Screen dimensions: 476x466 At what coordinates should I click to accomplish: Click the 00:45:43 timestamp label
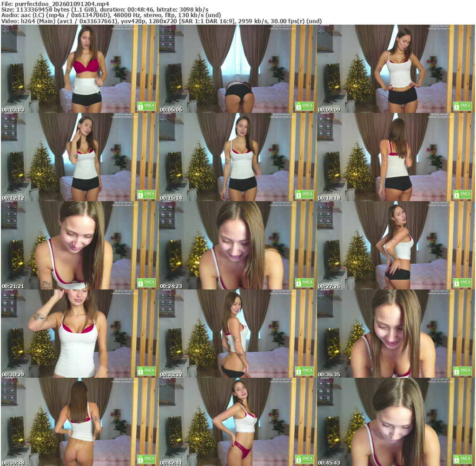click(329, 463)
